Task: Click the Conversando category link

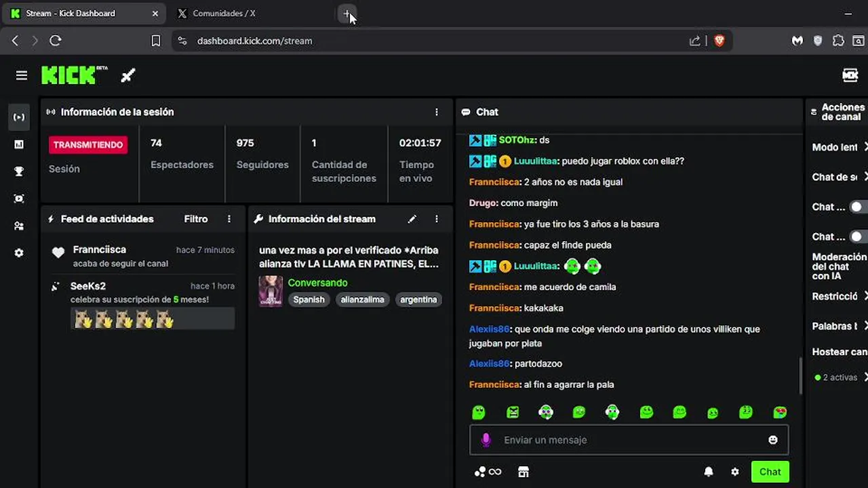Action: point(317,283)
